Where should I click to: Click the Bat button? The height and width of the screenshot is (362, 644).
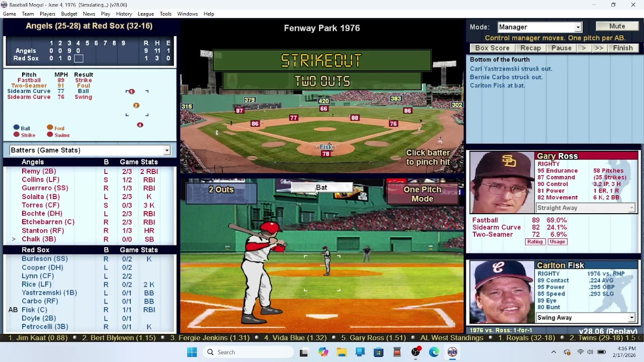point(321,188)
